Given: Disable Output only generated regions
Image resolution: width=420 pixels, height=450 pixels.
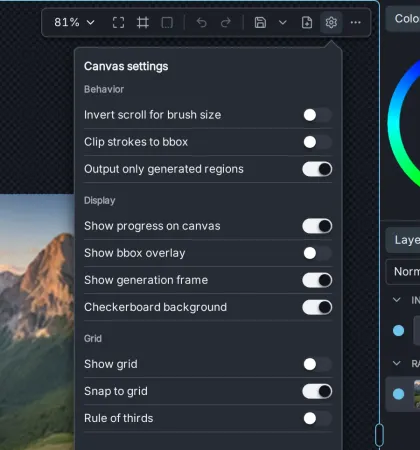Looking at the screenshot, I should [317, 169].
